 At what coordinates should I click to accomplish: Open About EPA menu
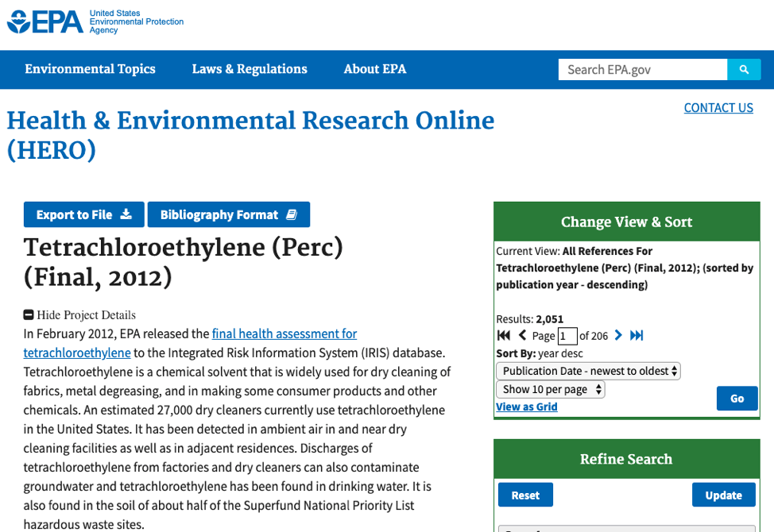click(x=375, y=69)
